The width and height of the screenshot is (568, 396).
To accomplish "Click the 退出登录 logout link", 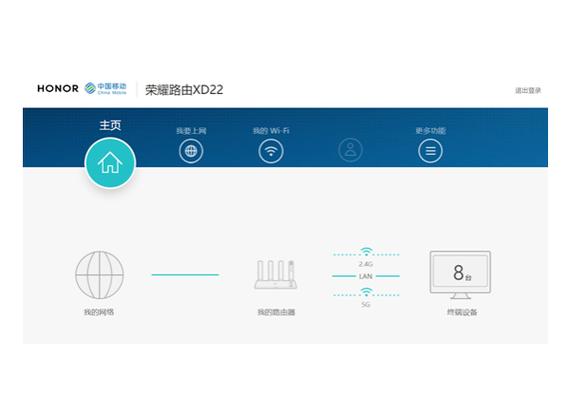I will click(528, 90).
